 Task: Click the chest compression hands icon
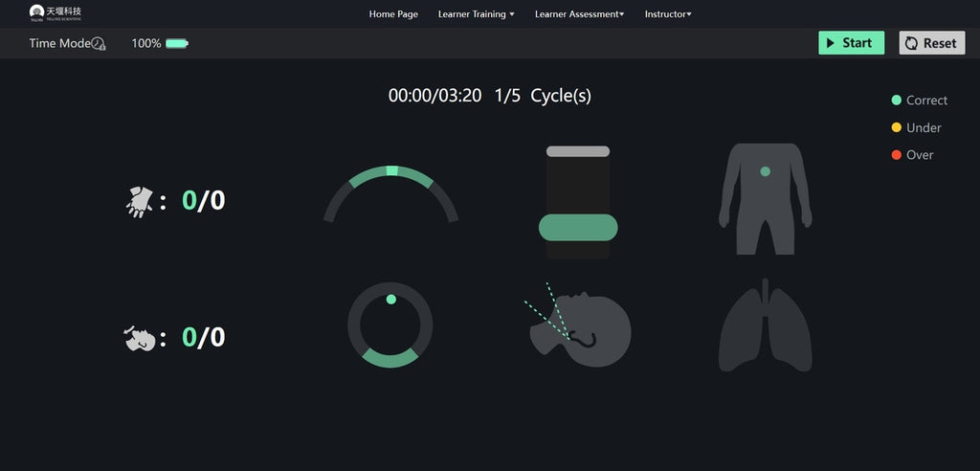(x=139, y=201)
